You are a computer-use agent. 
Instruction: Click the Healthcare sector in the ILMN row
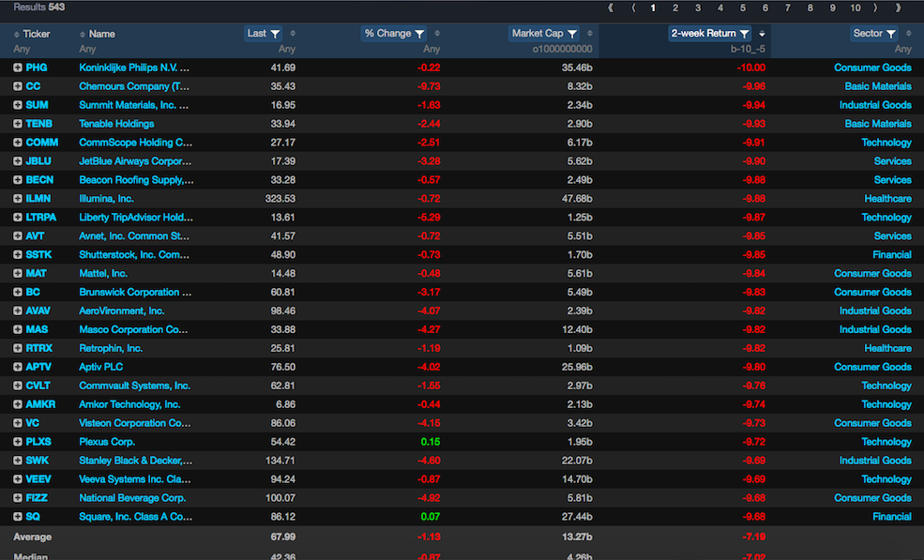pos(887,199)
